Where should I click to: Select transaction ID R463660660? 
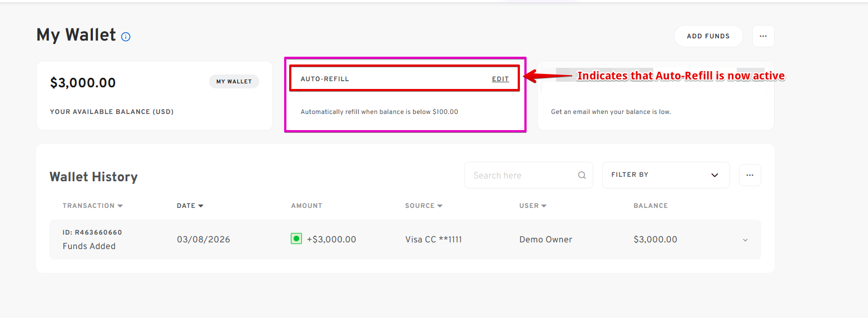click(92, 232)
